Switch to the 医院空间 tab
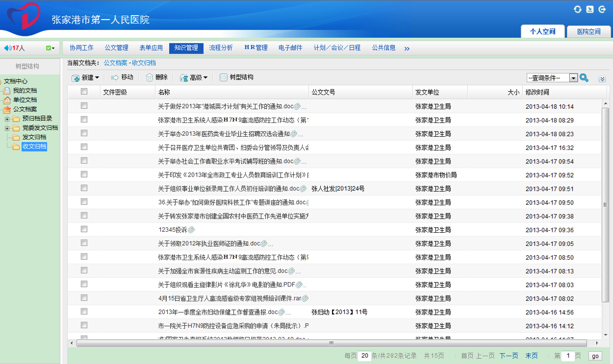The height and width of the screenshot is (364, 613). click(588, 30)
